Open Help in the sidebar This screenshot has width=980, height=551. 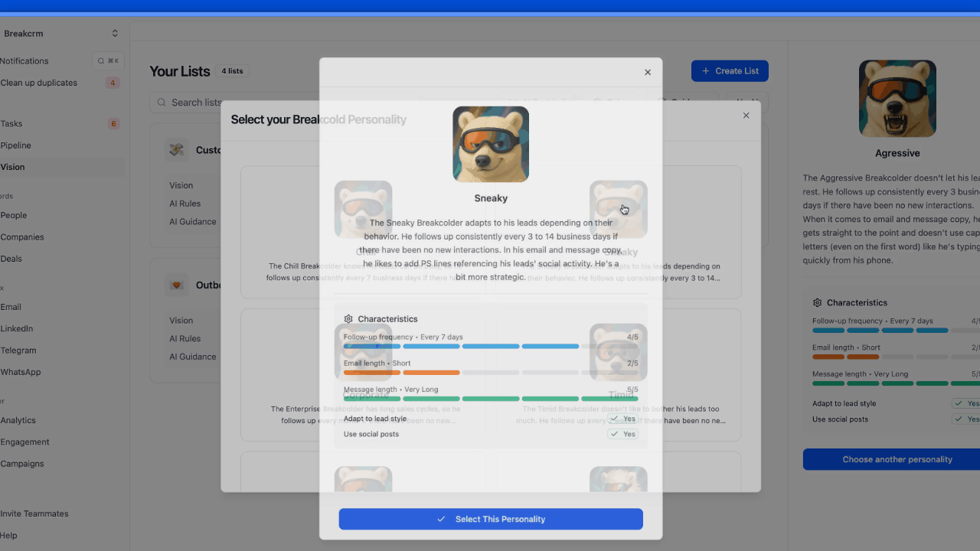click(9, 536)
